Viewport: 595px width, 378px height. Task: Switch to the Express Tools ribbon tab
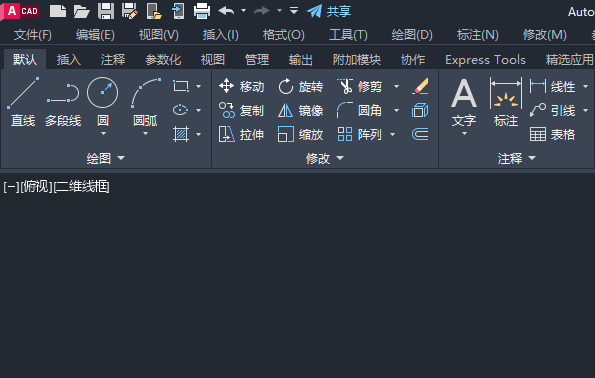tap(485, 60)
